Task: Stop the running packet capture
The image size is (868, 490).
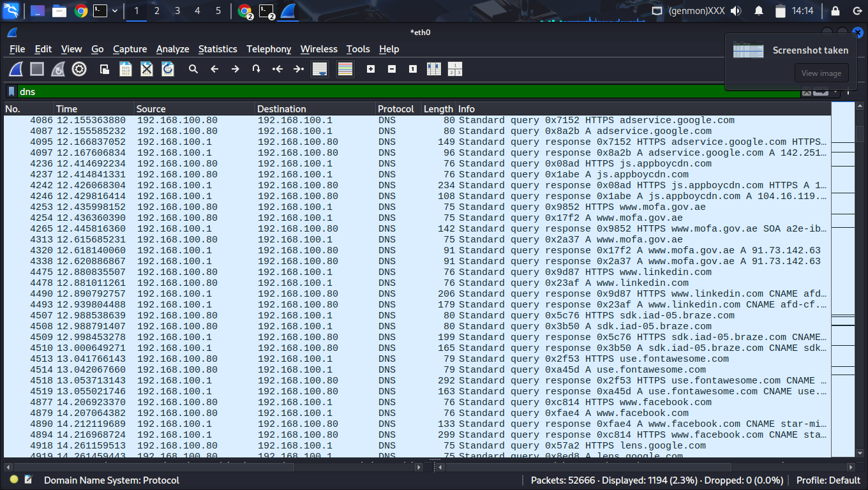Action: 37,69
